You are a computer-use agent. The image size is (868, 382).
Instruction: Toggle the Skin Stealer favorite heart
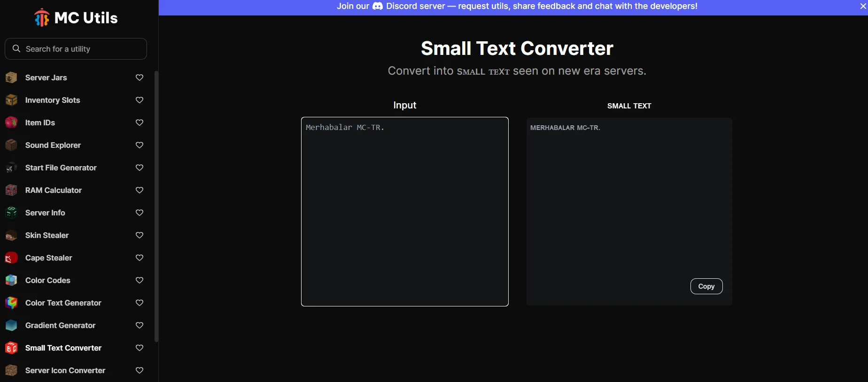[139, 235]
